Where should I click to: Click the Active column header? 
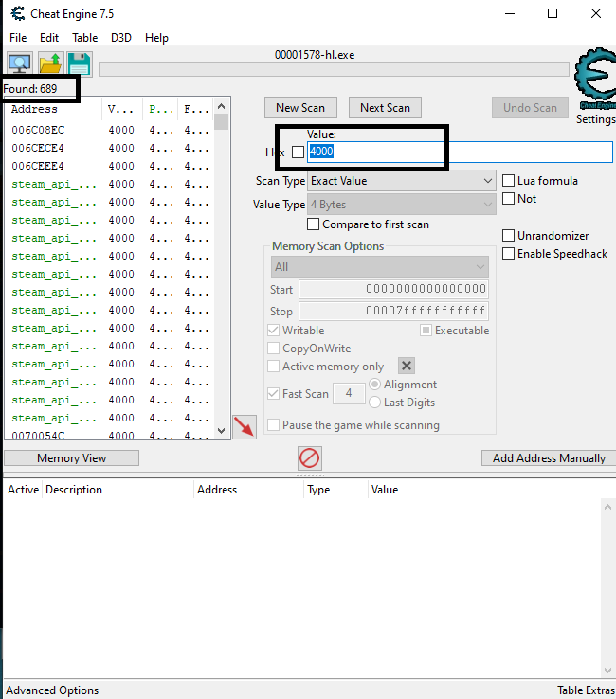pyautogui.click(x=23, y=490)
